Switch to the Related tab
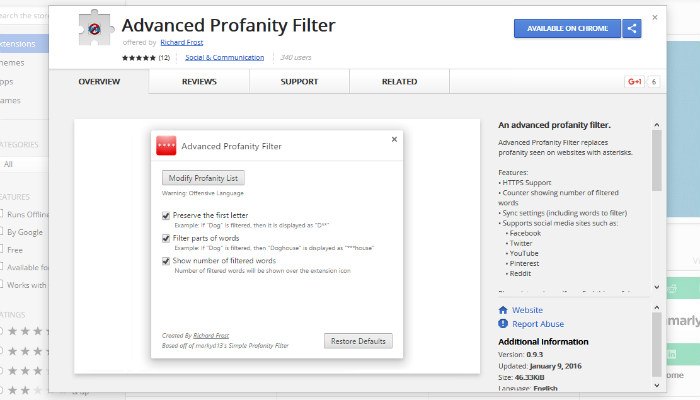The height and width of the screenshot is (400, 700). [x=400, y=82]
